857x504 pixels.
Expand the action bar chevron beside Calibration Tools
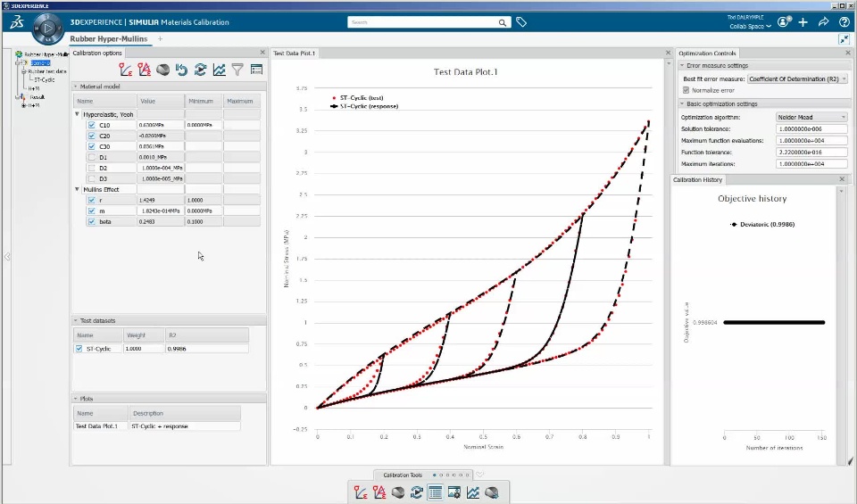(x=480, y=475)
